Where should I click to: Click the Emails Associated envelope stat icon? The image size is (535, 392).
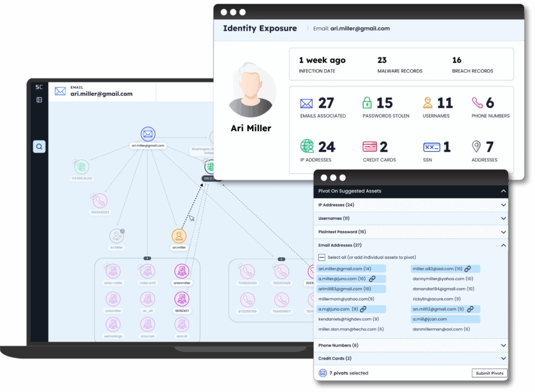click(308, 102)
